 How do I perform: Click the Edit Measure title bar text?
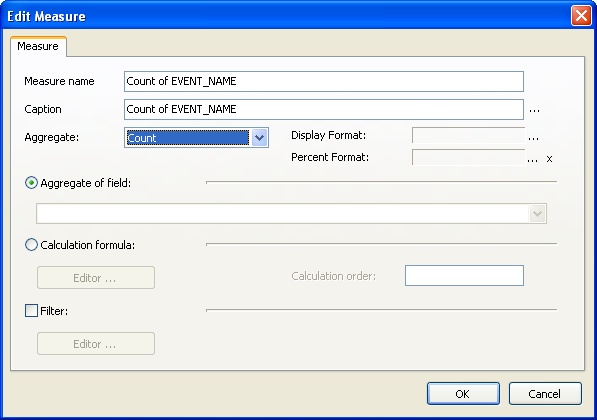46,16
